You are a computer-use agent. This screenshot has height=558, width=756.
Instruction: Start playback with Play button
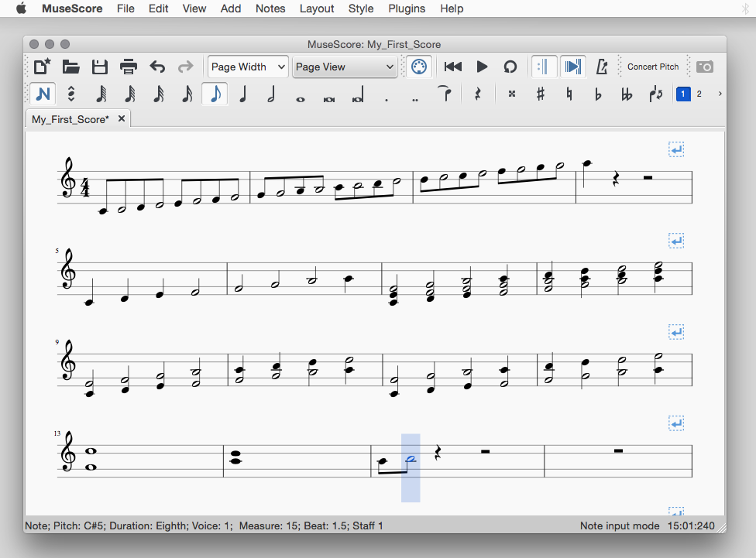(482, 67)
